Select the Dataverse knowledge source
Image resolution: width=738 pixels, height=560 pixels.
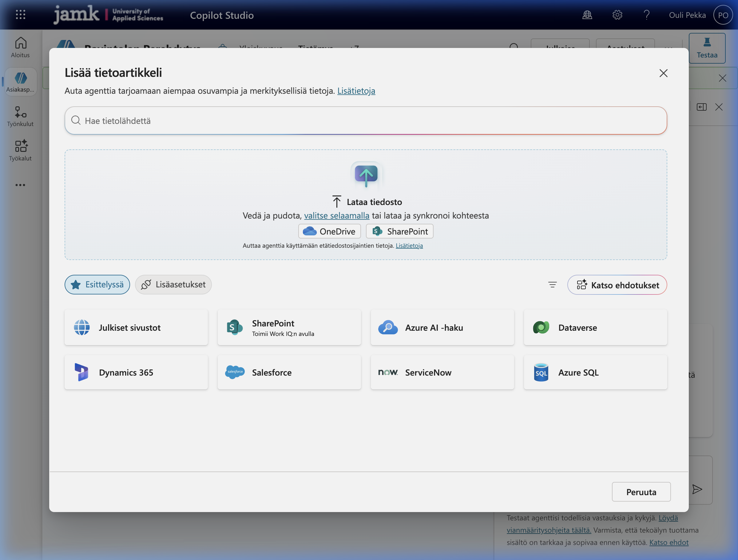595,328
